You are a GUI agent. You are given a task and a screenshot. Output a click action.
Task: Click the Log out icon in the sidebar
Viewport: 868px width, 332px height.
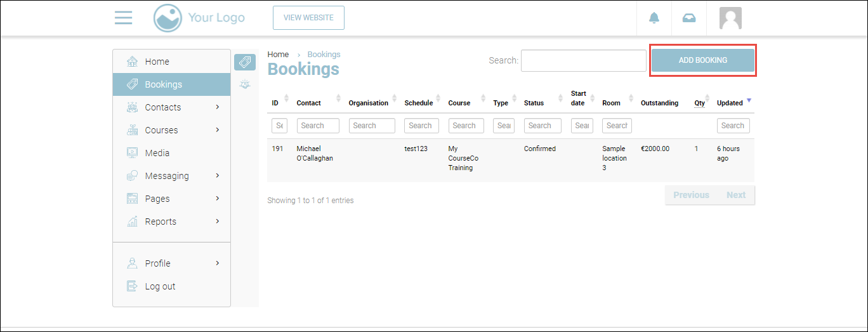[x=132, y=286]
